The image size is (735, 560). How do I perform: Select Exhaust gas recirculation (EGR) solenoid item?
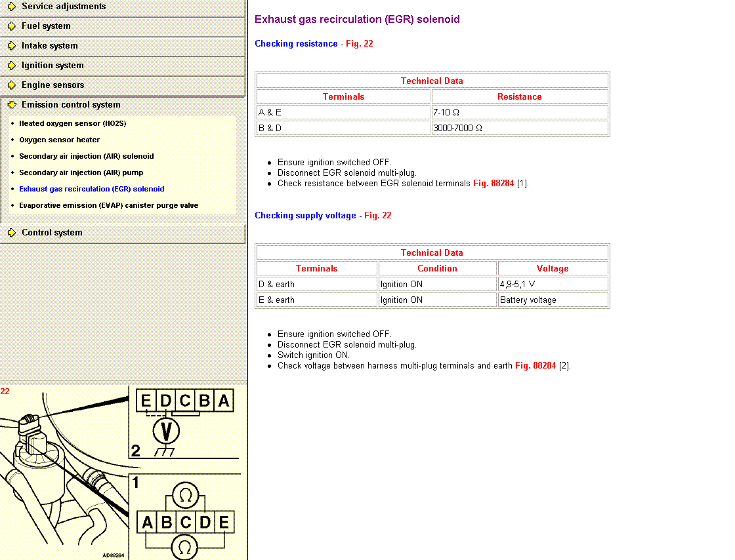pos(91,189)
